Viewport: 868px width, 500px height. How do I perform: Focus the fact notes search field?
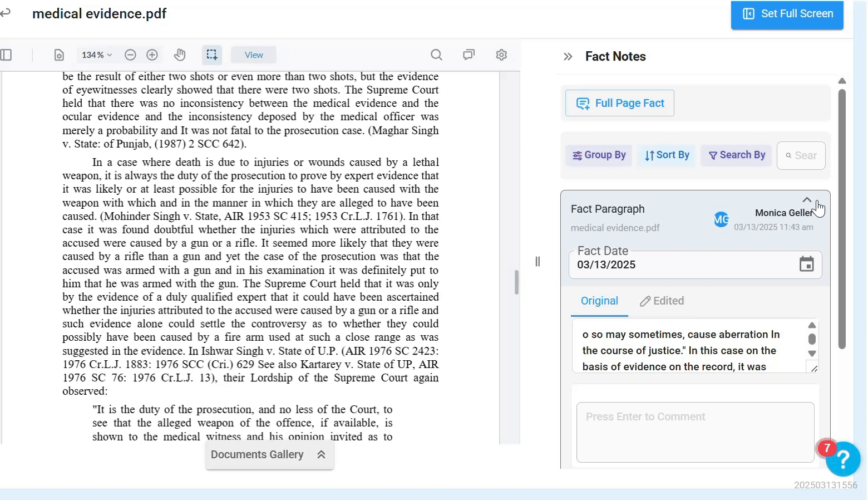coord(801,155)
